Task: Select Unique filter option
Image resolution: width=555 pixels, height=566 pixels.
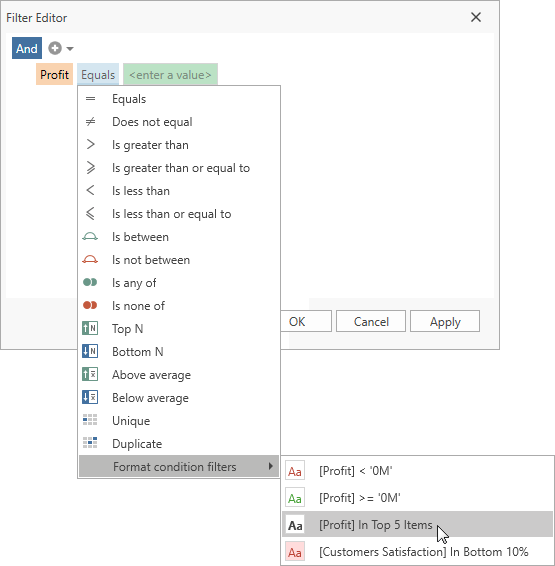Action: 179,421
